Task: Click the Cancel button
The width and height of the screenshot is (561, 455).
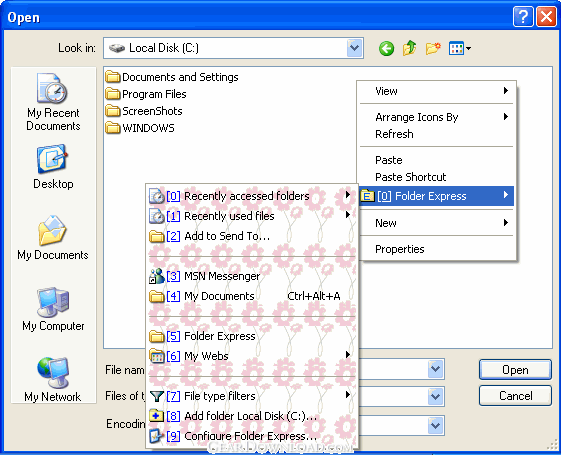Action: (515, 396)
